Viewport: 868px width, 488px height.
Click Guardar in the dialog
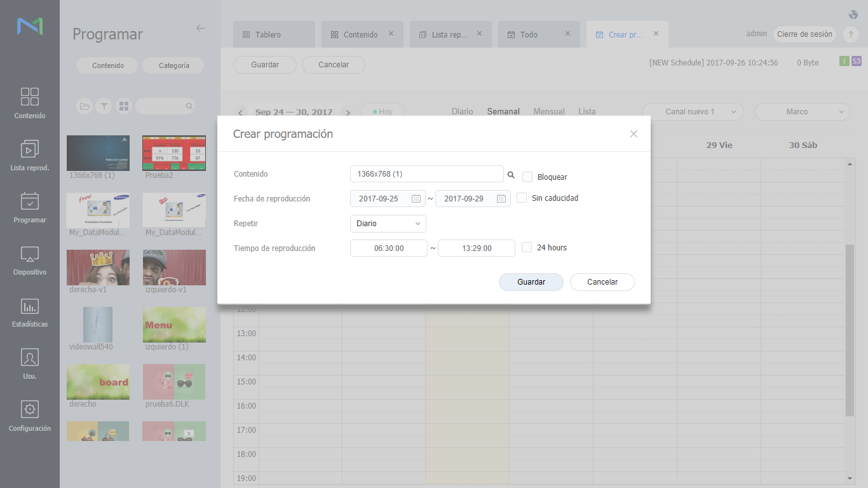point(531,282)
